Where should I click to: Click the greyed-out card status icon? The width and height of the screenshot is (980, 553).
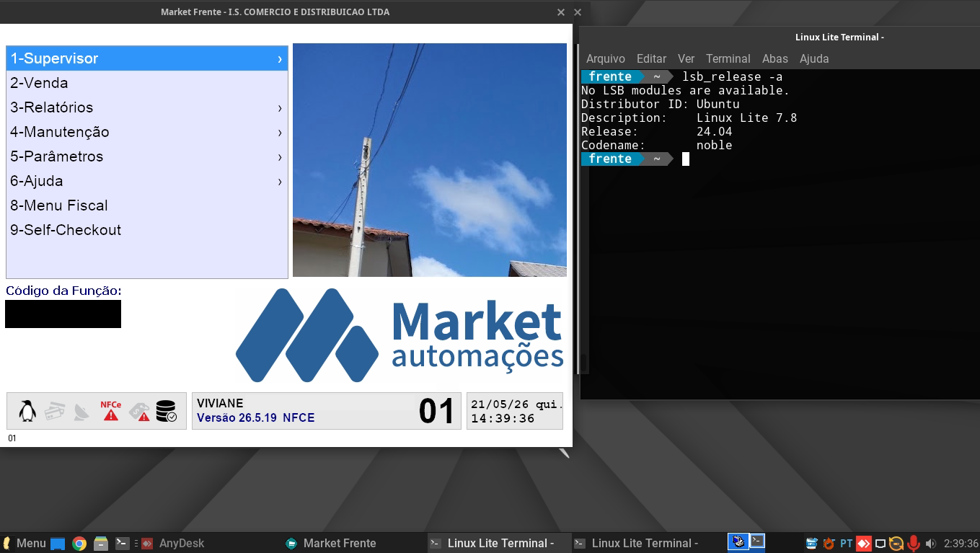point(55,411)
